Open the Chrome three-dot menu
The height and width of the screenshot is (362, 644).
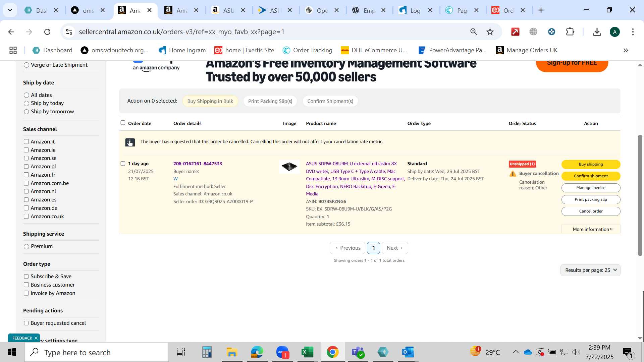pos(633,32)
